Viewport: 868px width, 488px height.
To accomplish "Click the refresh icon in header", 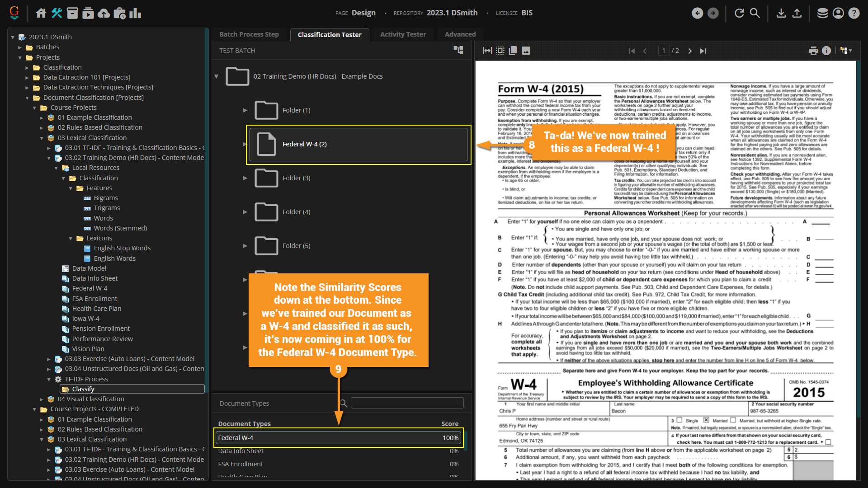I will click(x=739, y=13).
